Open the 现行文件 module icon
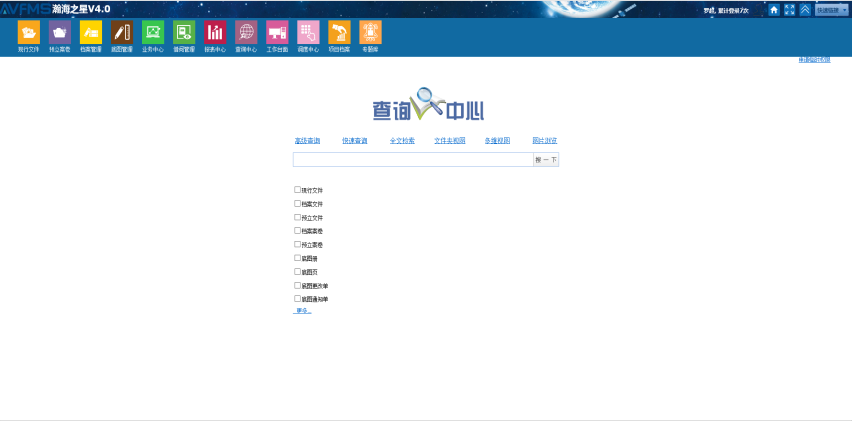Screen dimensions: 852x421 click(x=28, y=32)
